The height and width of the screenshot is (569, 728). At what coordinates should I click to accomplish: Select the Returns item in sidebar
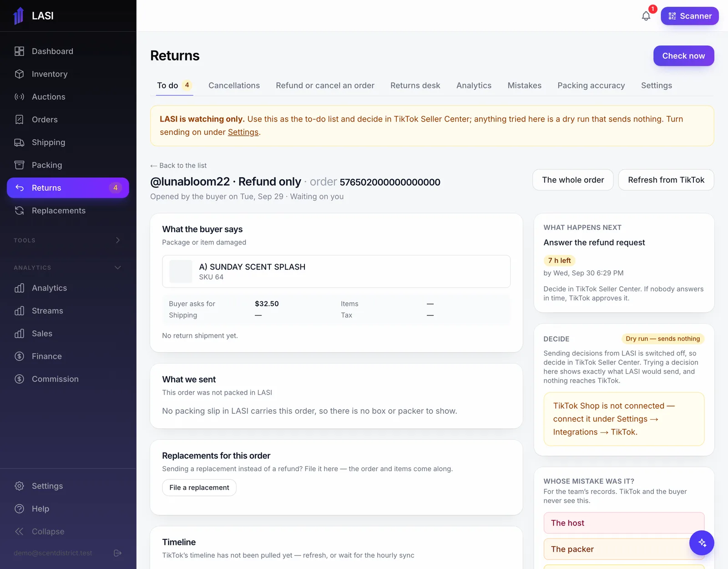click(68, 188)
